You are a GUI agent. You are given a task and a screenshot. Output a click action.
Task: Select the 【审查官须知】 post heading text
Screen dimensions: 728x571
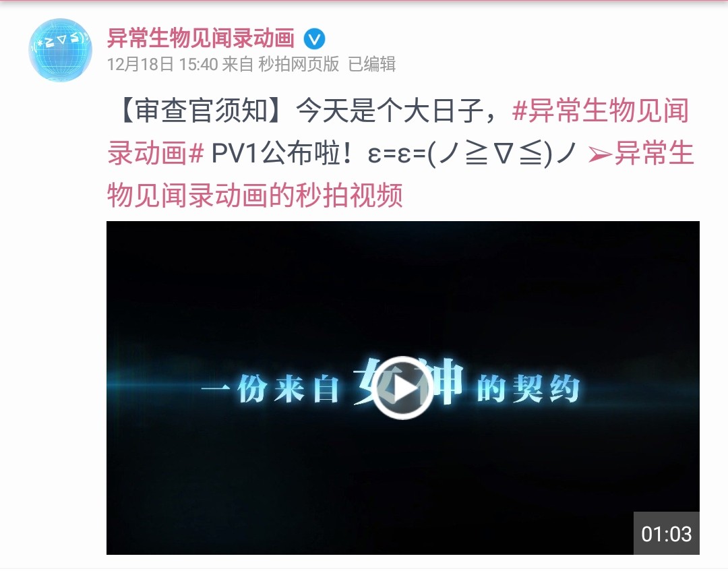pos(201,111)
